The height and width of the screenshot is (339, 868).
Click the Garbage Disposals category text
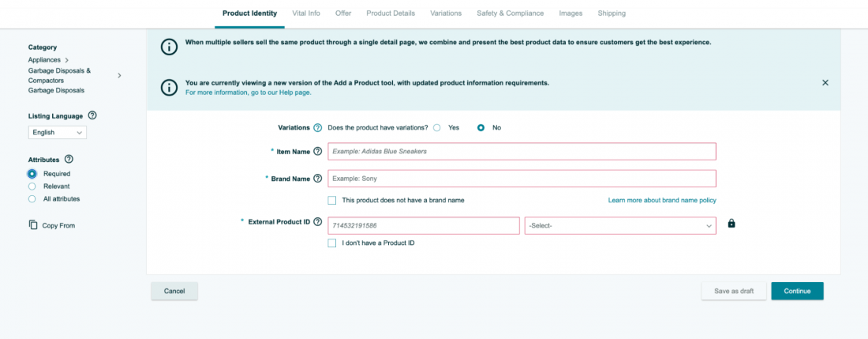click(57, 90)
